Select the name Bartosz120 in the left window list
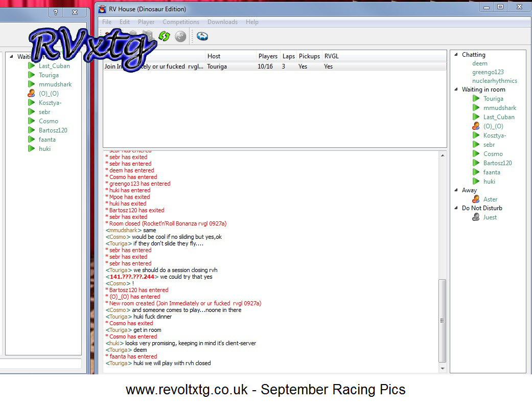This screenshot has width=532, height=404. coord(53,130)
